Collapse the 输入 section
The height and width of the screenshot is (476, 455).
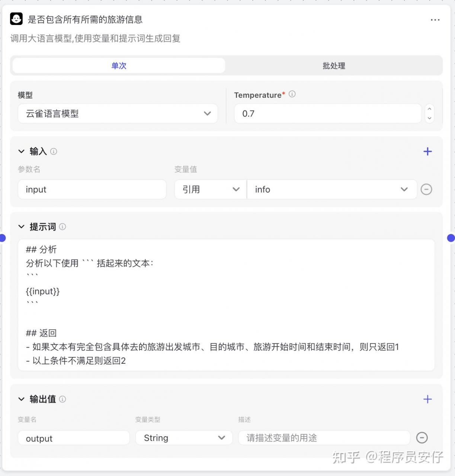pyautogui.click(x=21, y=151)
